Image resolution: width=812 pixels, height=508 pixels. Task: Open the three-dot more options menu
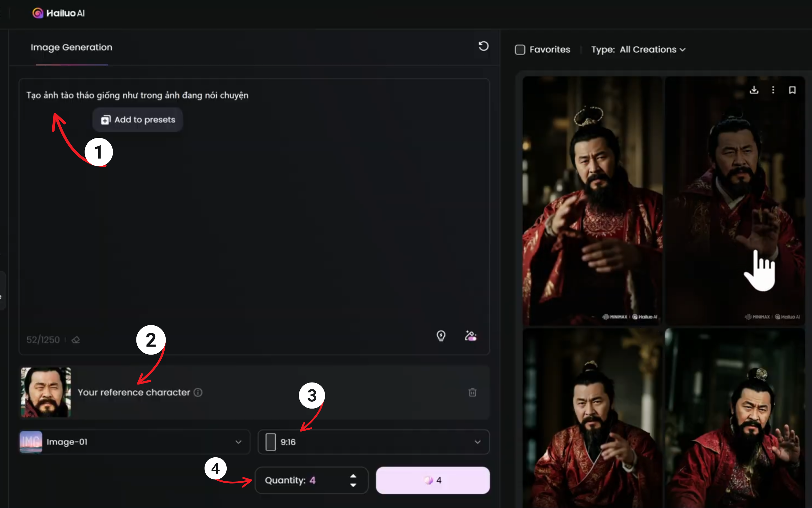pyautogui.click(x=773, y=90)
